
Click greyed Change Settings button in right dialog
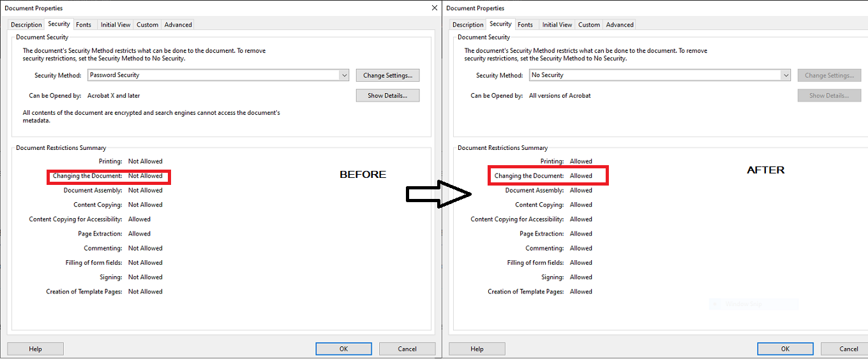click(829, 75)
